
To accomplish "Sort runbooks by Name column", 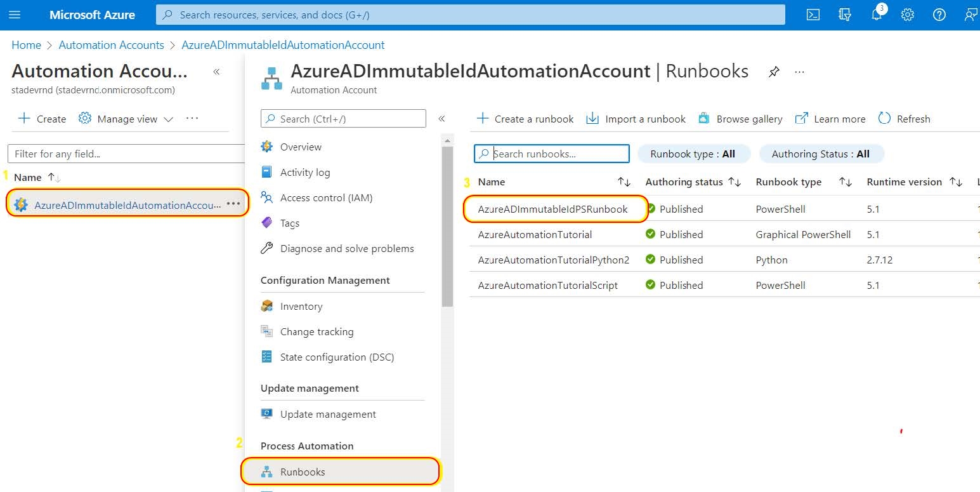I will [x=492, y=182].
